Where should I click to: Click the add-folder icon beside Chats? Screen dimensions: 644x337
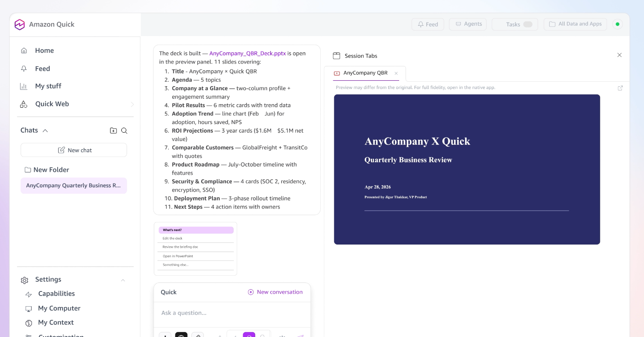(113, 131)
